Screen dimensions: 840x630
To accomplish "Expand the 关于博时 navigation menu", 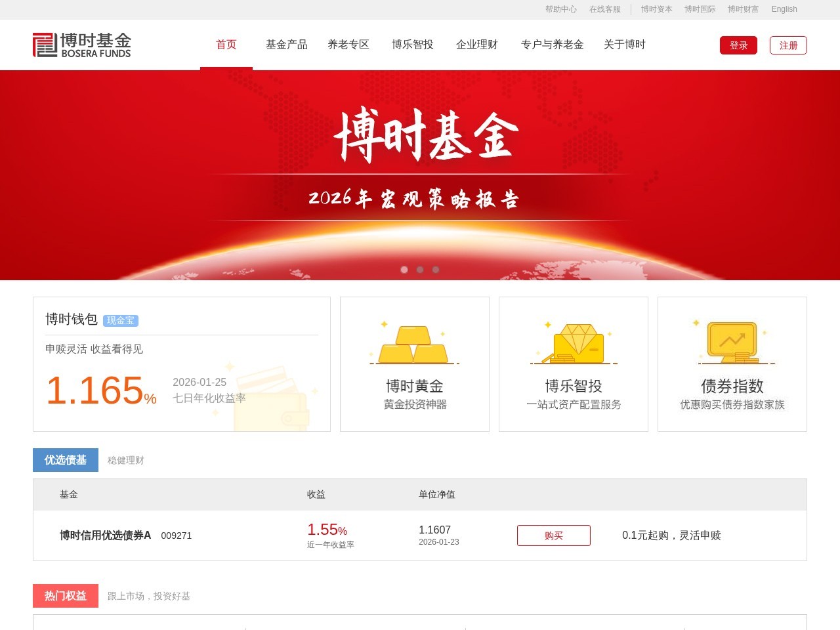I will [624, 45].
